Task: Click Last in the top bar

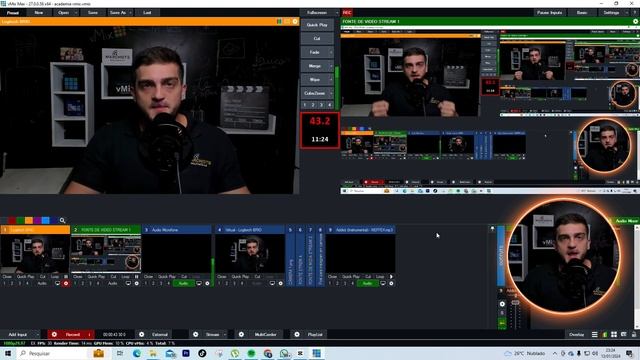Action: (x=147, y=13)
